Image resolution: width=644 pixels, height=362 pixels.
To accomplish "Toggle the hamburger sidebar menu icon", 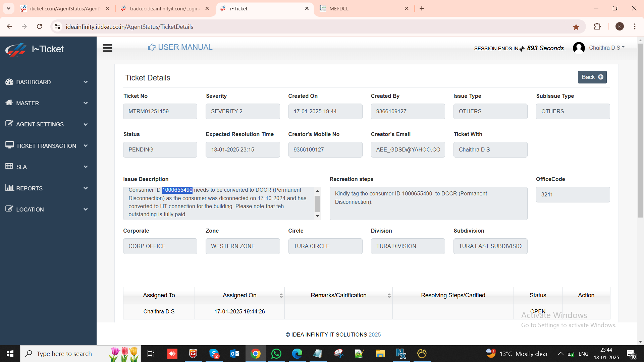I will pos(107,48).
